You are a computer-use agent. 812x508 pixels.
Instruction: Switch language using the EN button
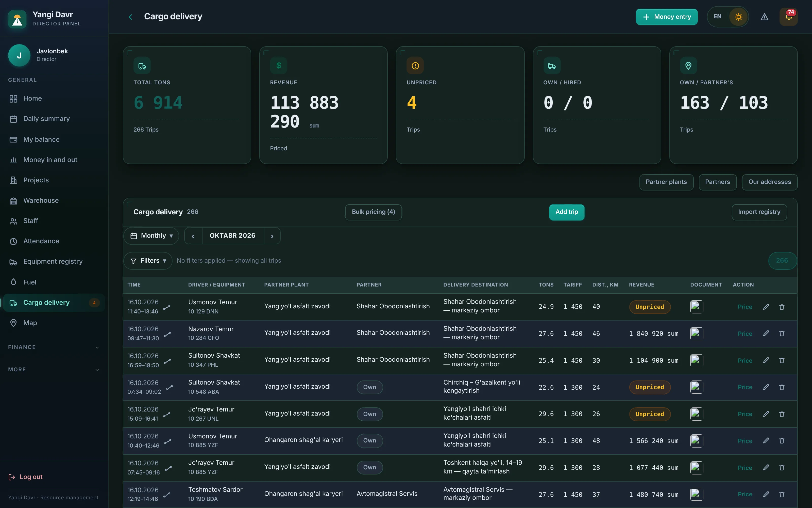coord(717,17)
